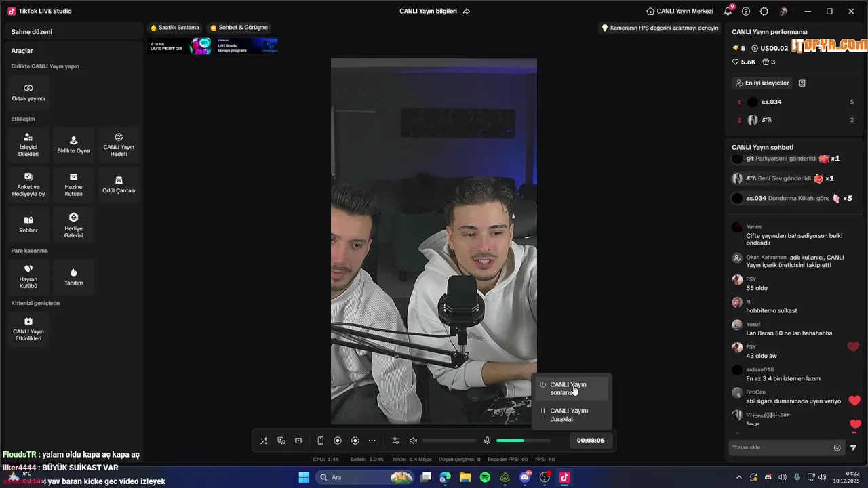Open CANLI Yayın Etkinlikleri tool
The width and height of the screenshot is (868, 488).
(28, 329)
